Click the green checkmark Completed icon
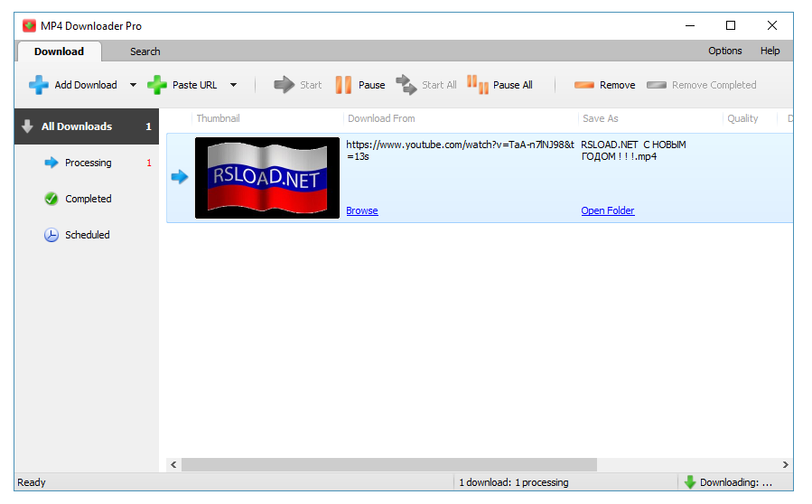This screenshot has height=504, width=812. pos(51,199)
